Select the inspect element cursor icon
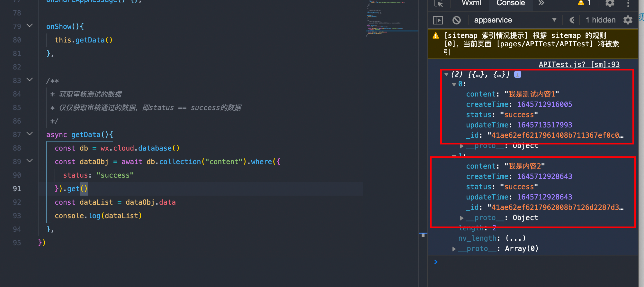The height and width of the screenshot is (287, 644). coord(439,3)
